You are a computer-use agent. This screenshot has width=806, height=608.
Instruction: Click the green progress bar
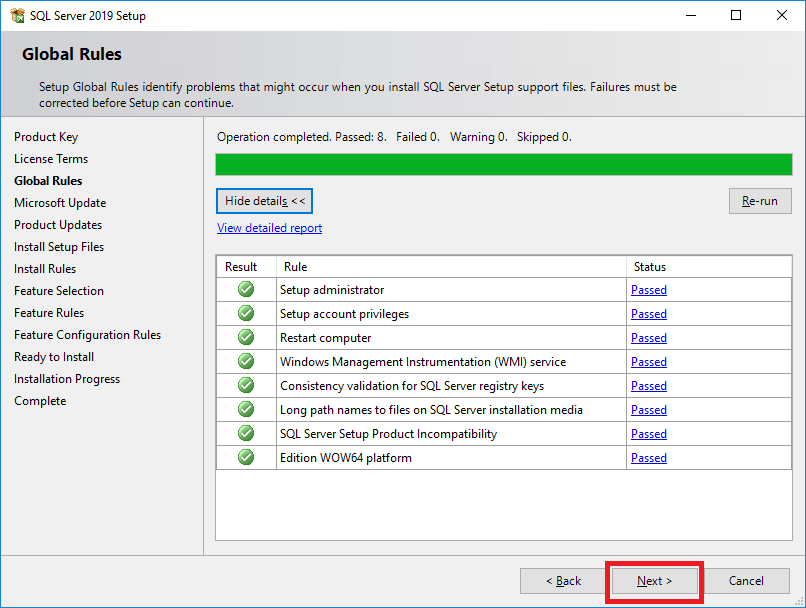(x=504, y=165)
